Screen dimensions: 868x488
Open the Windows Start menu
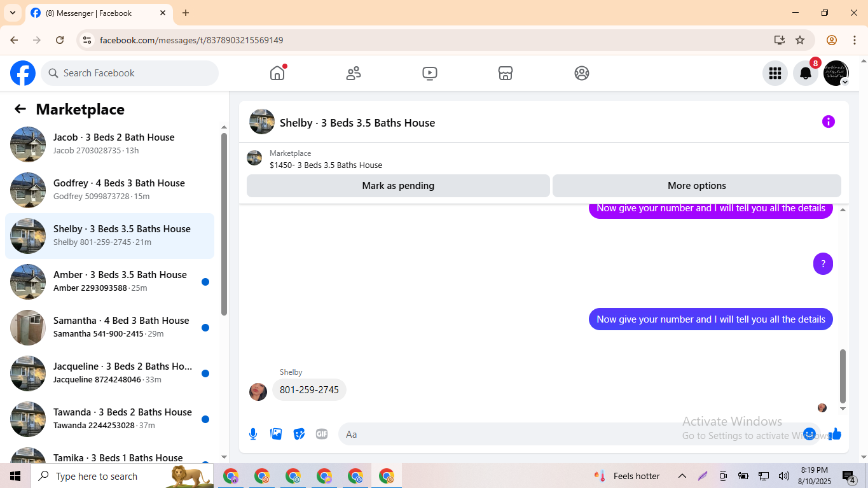[15, 476]
